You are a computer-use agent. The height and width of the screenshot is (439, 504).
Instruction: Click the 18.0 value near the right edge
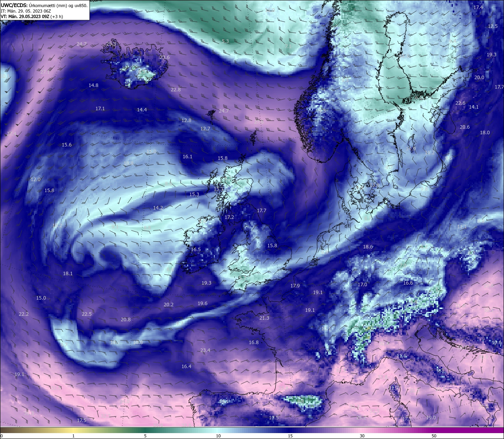[x=485, y=132]
